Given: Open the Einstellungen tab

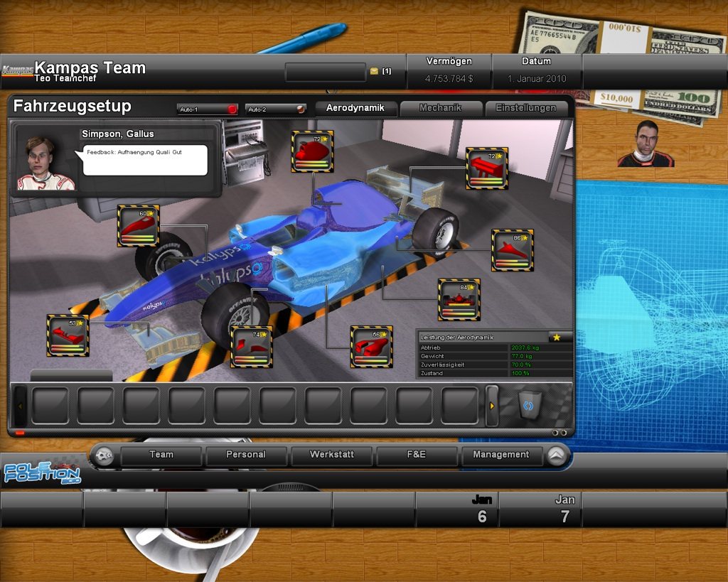Looking at the screenshot, I should tap(526, 109).
